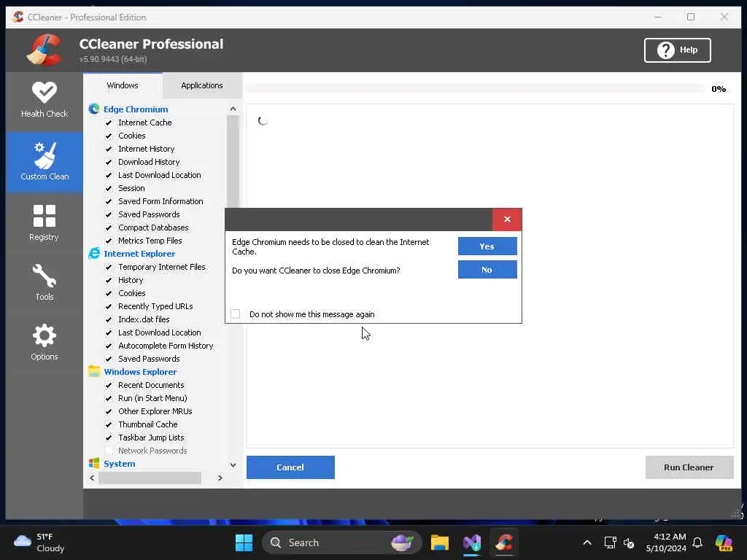This screenshot has width=747, height=560.
Task: Click the taskbar Search box
Action: tap(341, 542)
